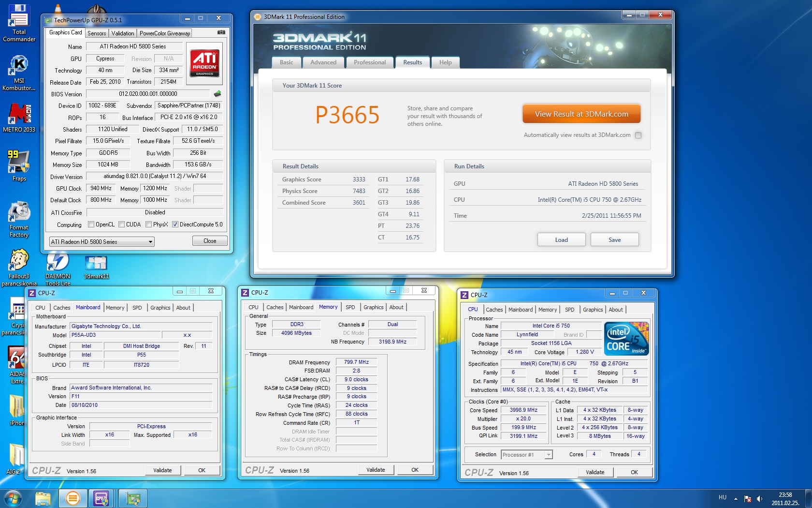812x508 pixels.
Task: Select the Format Factory desktop icon
Action: pyautogui.click(x=19, y=219)
